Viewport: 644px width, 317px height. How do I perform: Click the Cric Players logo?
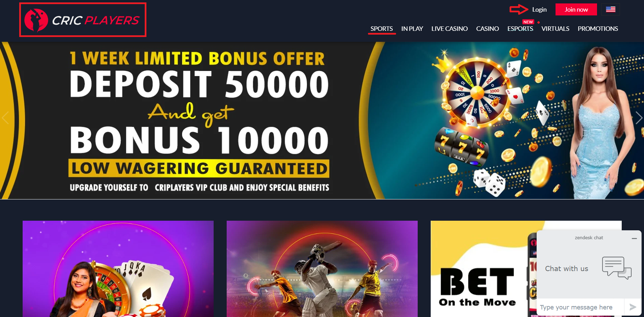pyautogui.click(x=83, y=20)
